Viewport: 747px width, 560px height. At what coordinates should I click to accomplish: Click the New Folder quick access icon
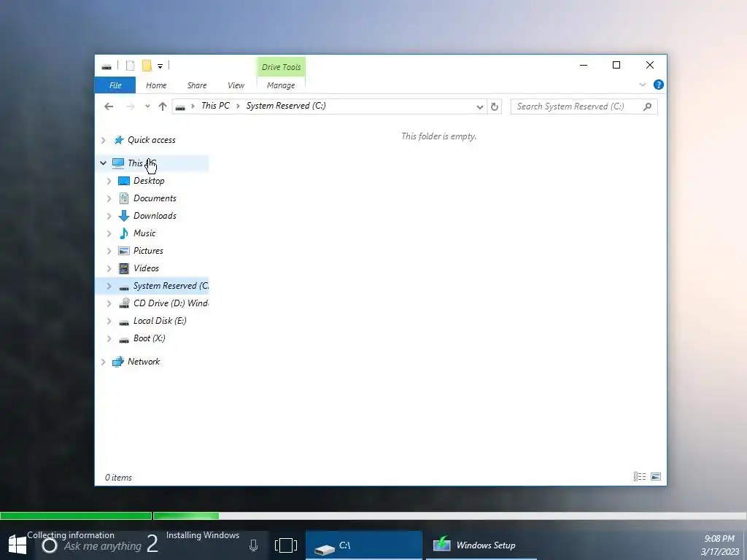click(147, 66)
